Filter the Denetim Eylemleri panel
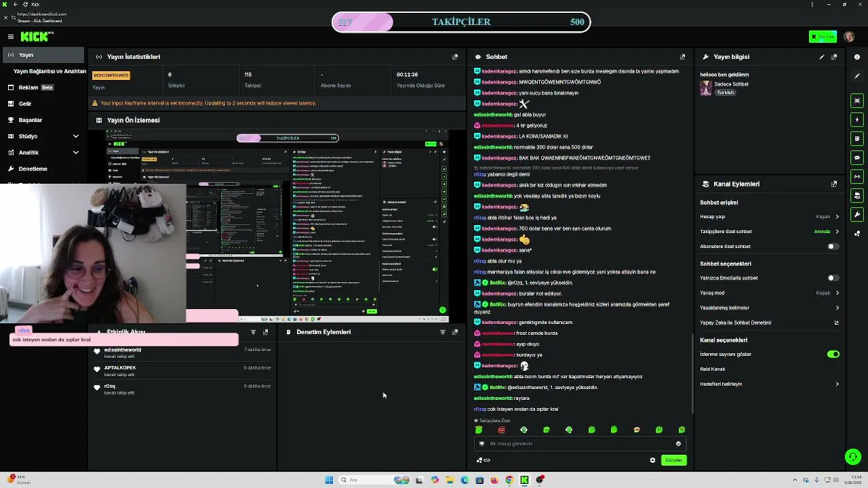This screenshot has width=868, height=488. click(x=443, y=332)
